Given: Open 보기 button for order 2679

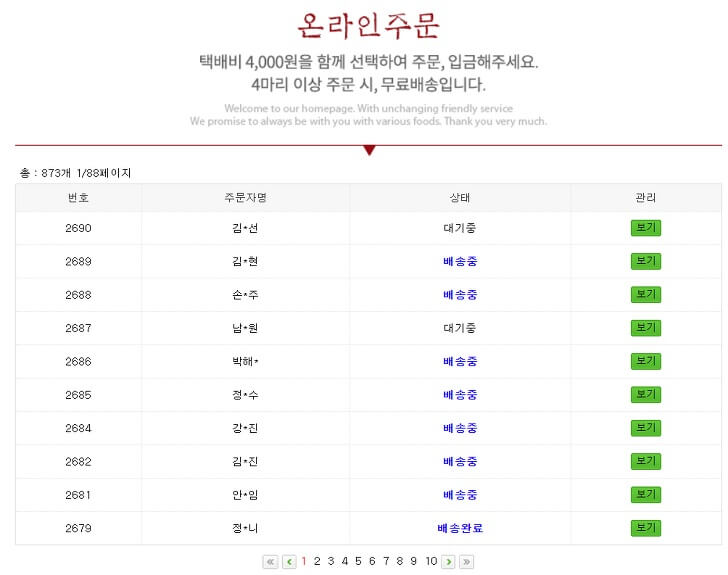Looking at the screenshot, I should point(645,528).
